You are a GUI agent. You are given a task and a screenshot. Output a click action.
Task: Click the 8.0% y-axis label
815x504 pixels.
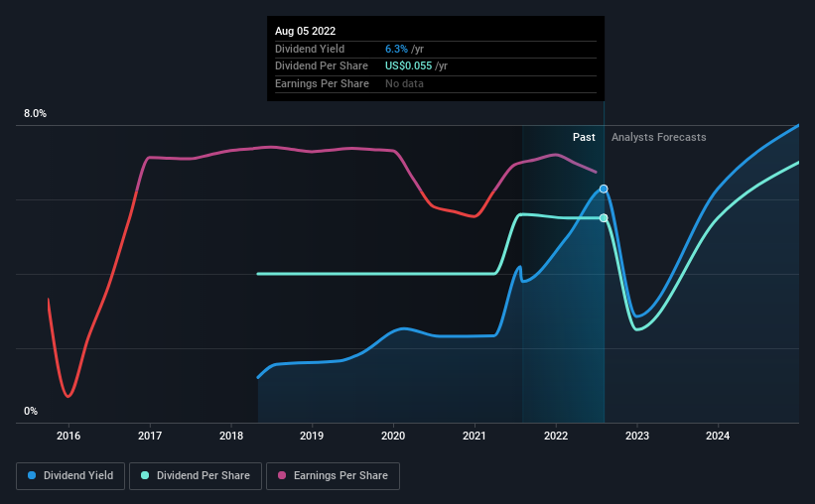[36, 114]
